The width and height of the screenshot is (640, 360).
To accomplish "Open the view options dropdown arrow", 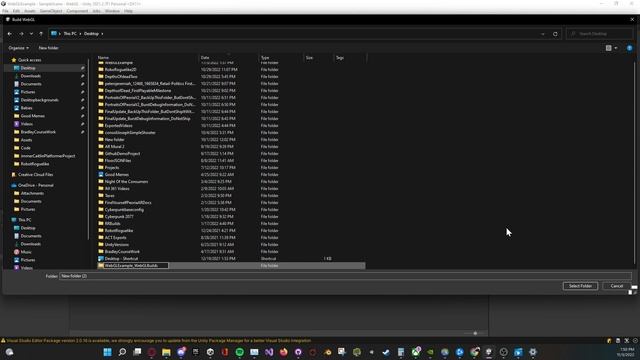I will (x=616, y=48).
